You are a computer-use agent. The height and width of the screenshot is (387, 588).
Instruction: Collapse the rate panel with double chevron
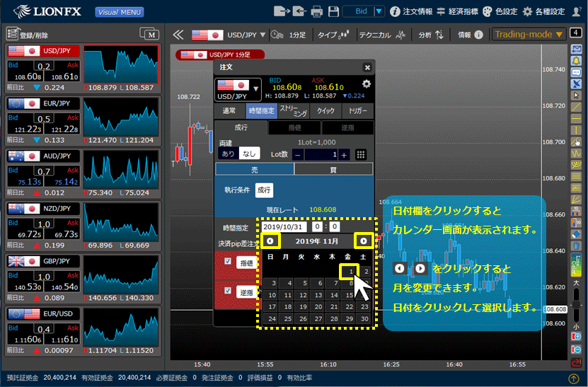[x=178, y=35]
